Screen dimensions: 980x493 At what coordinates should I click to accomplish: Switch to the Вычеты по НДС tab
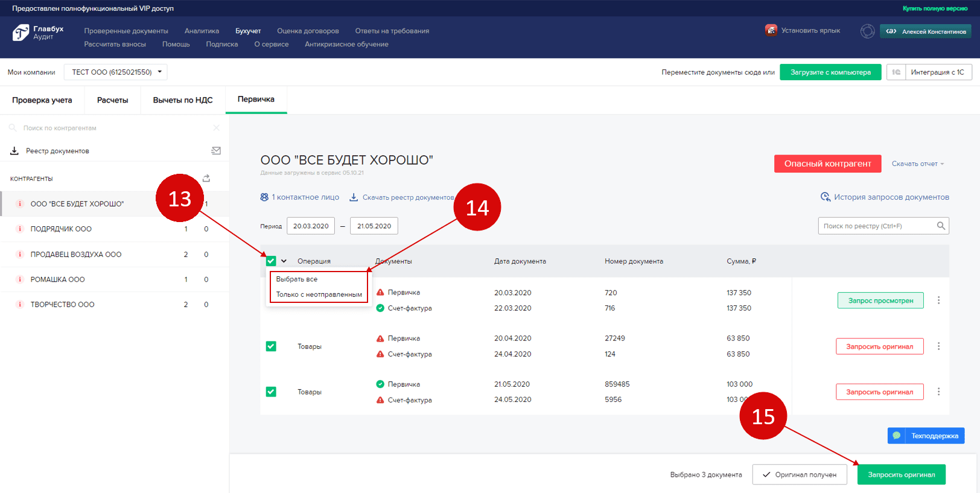pyautogui.click(x=183, y=100)
